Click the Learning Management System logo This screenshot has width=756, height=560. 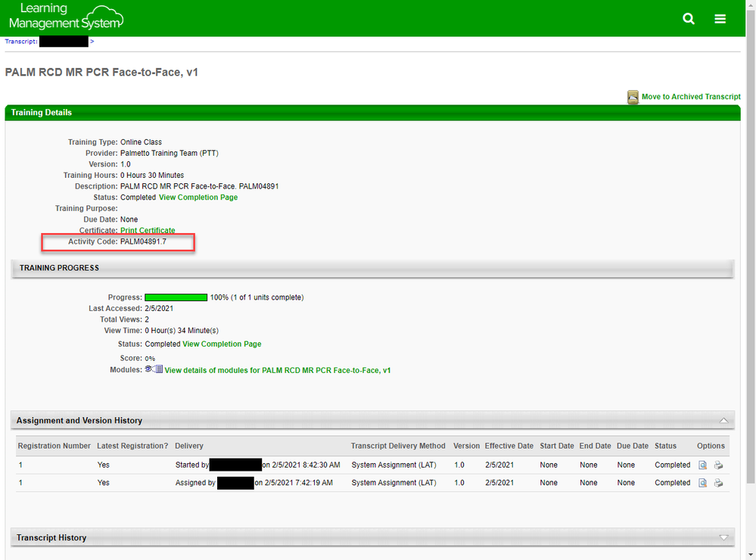coord(66,17)
